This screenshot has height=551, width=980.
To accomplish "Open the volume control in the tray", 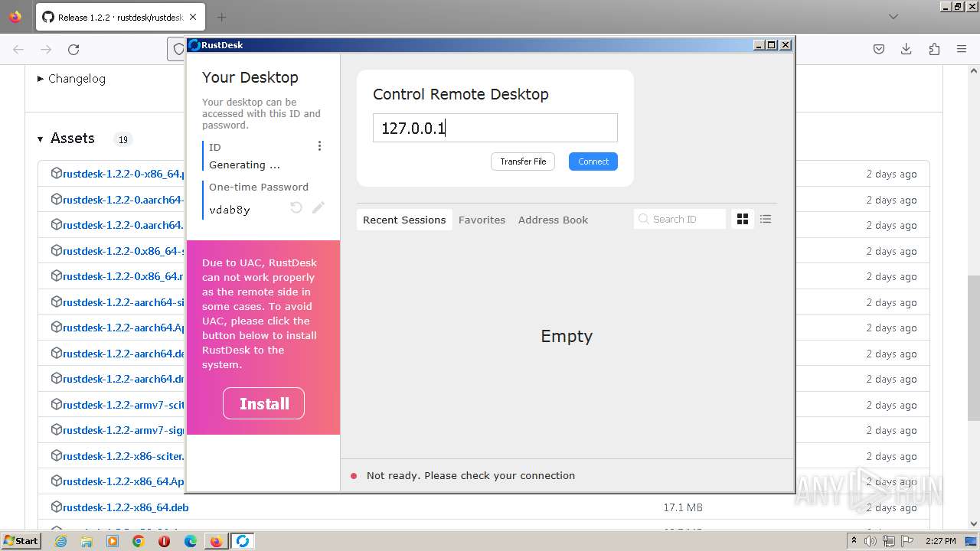I will click(x=871, y=541).
